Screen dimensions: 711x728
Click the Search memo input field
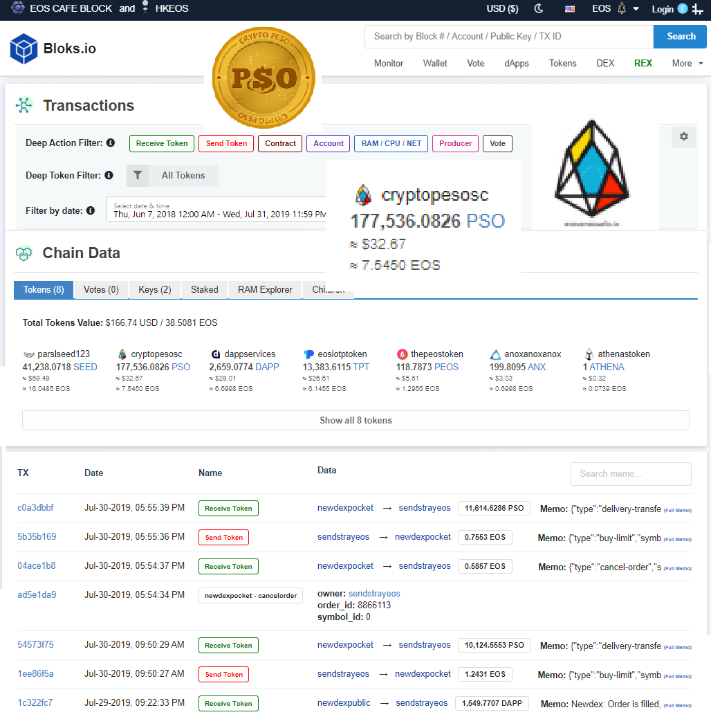(x=630, y=474)
